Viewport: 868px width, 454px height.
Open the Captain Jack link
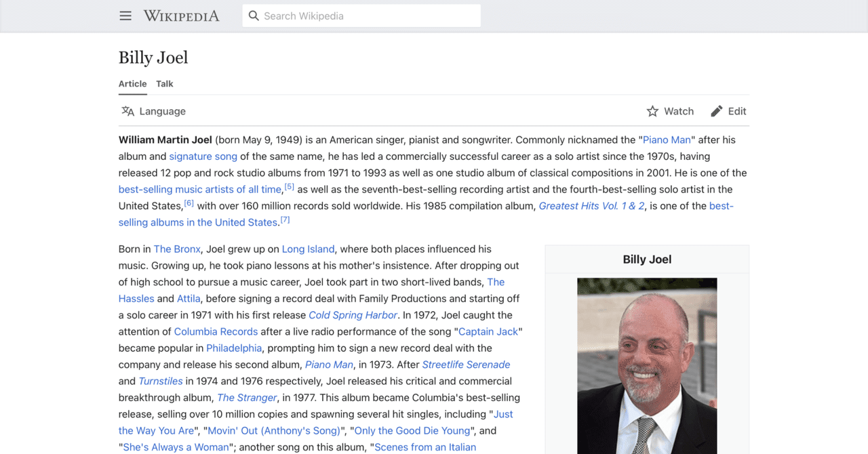[x=488, y=331]
